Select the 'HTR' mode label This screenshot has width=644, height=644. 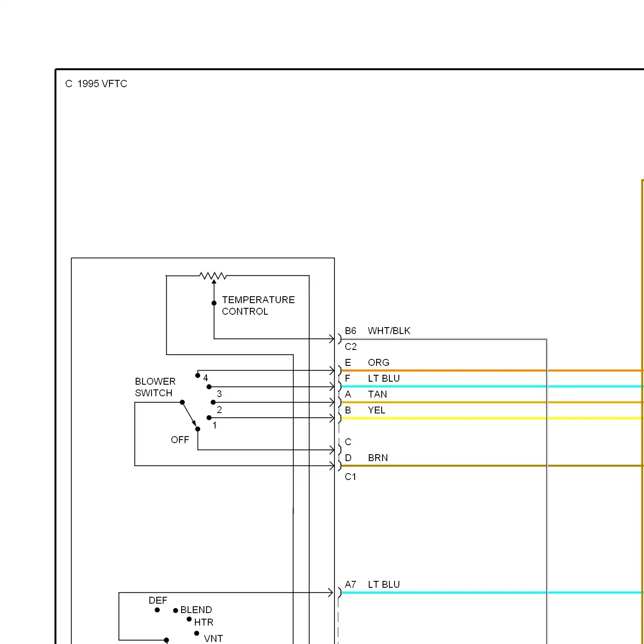[x=204, y=622]
